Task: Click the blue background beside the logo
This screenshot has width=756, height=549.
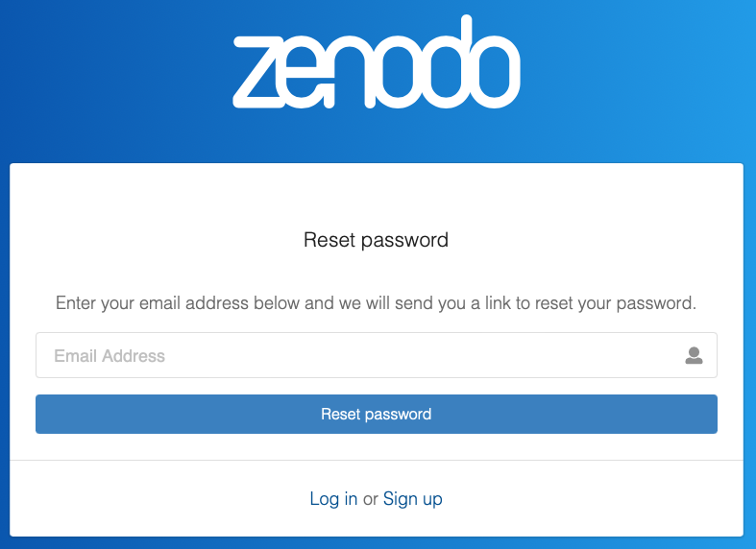Action: [x=115, y=77]
